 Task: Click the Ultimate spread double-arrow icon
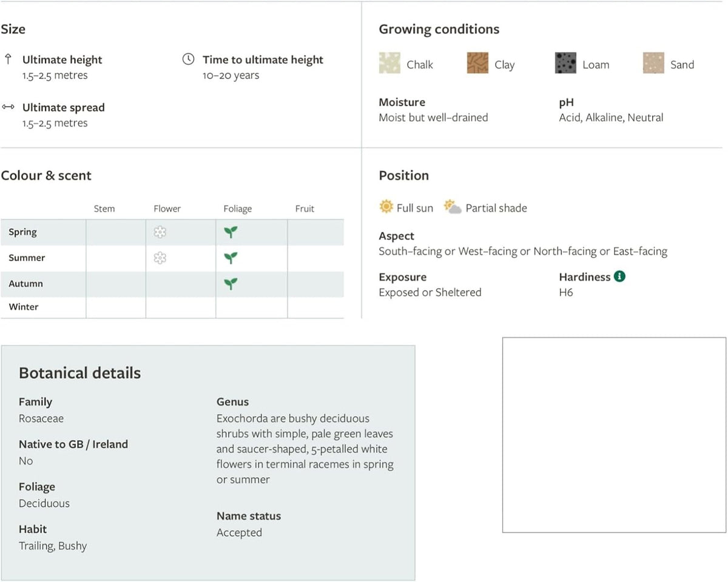8,107
